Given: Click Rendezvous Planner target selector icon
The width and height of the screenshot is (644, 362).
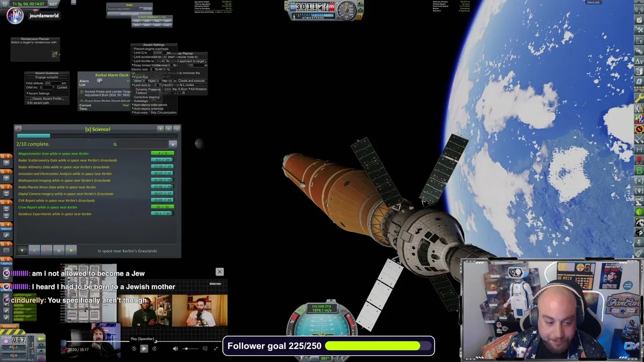Looking at the screenshot, I should pyautogui.click(x=54, y=54).
